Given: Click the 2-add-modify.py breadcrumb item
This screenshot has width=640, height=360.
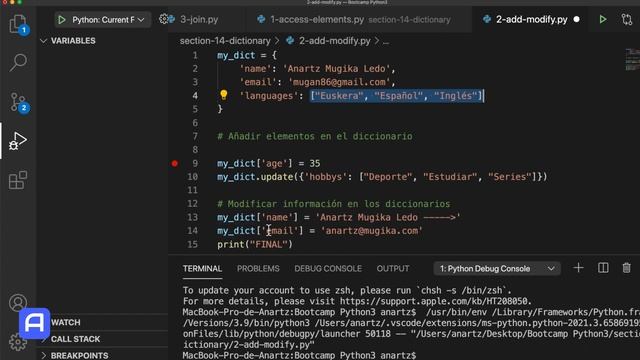Looking at the screenshot, I should (x=335, y=41).
